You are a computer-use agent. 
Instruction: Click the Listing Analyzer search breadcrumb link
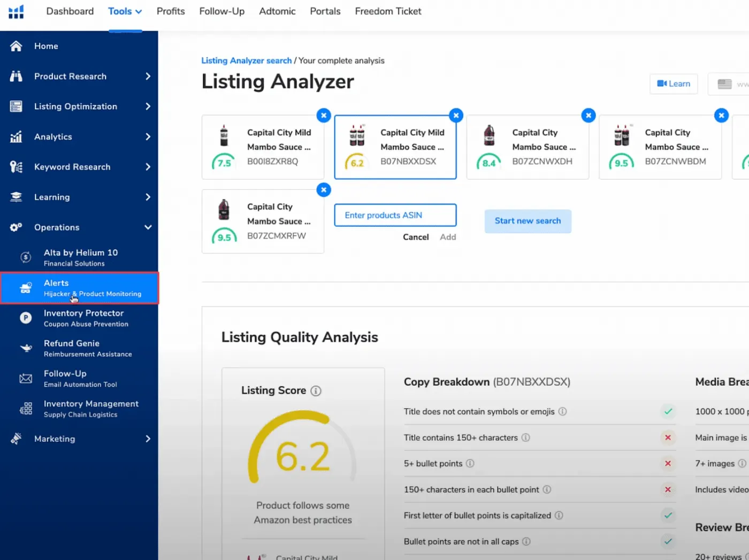(247, 60)
